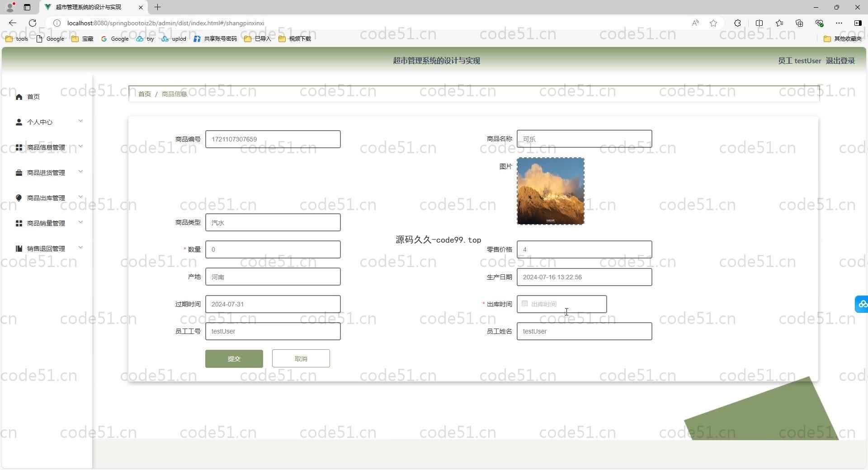Click the 产地 input field
The image size is (868, 470).
(273, 277)
